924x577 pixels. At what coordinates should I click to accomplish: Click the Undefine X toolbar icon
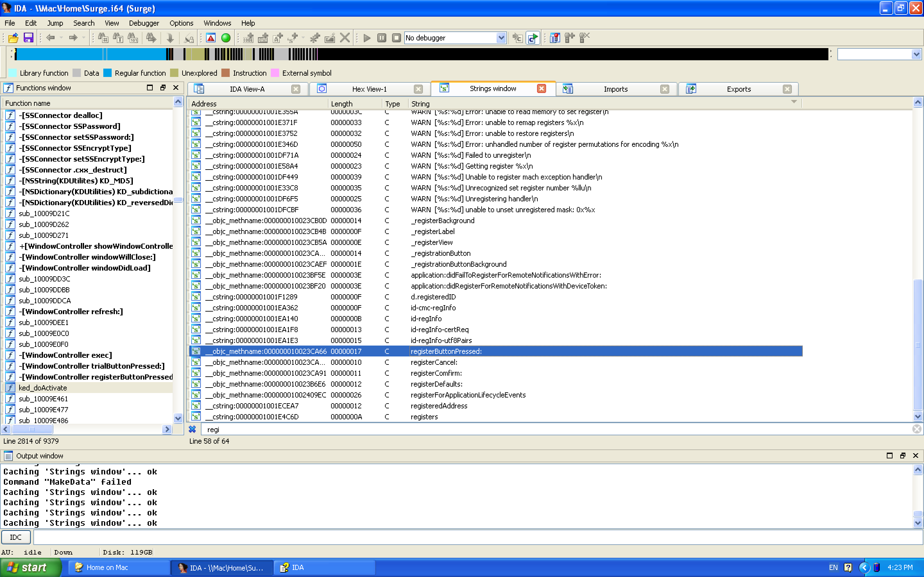[345, 38]
